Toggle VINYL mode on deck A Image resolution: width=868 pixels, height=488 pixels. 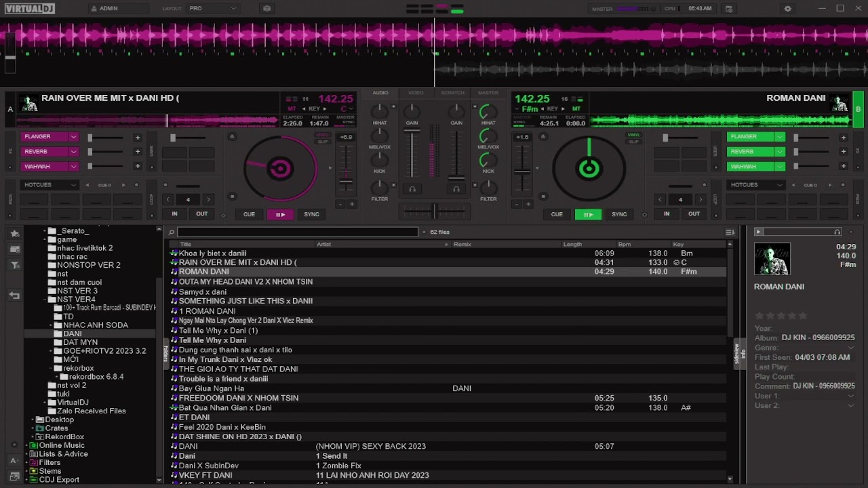(x=323, y=135)
